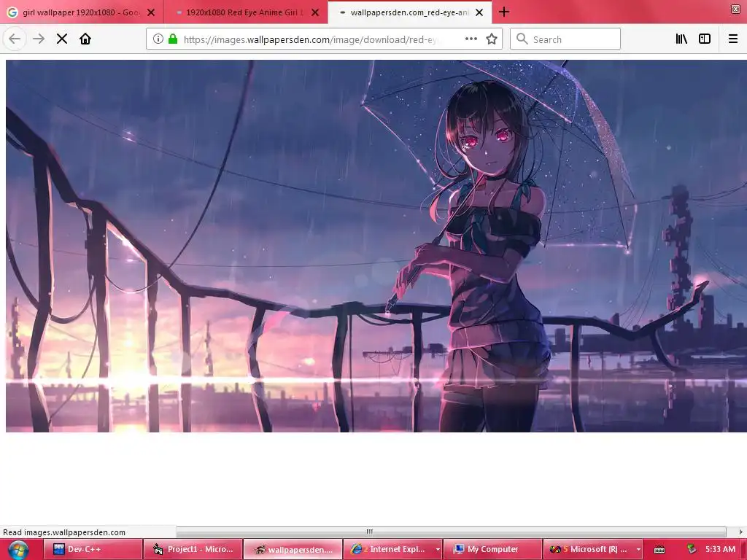Close the girl wallpaper Google tab
Image resolution: width=747 pixels, height=560 pixels.
[151, 12]
